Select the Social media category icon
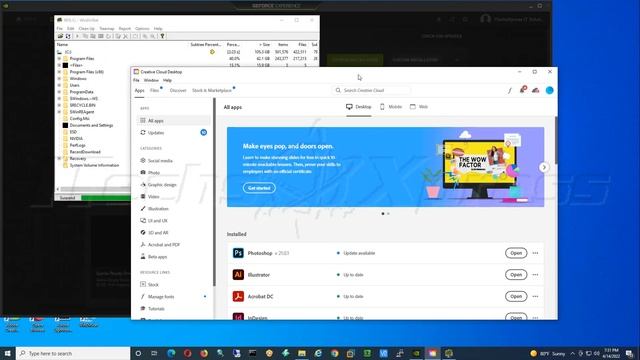This screenshot has width=640, height=360. 143,160
